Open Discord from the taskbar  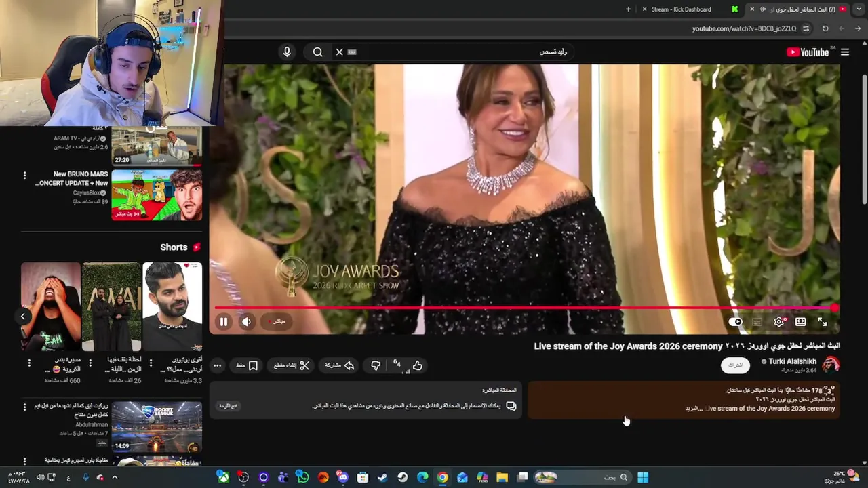pyautogui.click(x=342, y=477)
